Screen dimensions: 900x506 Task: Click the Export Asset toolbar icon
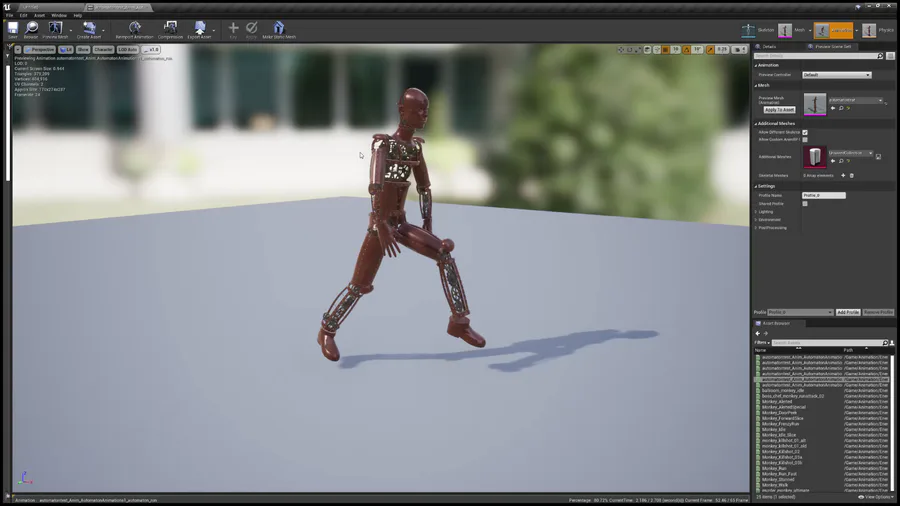click(199, 29)
